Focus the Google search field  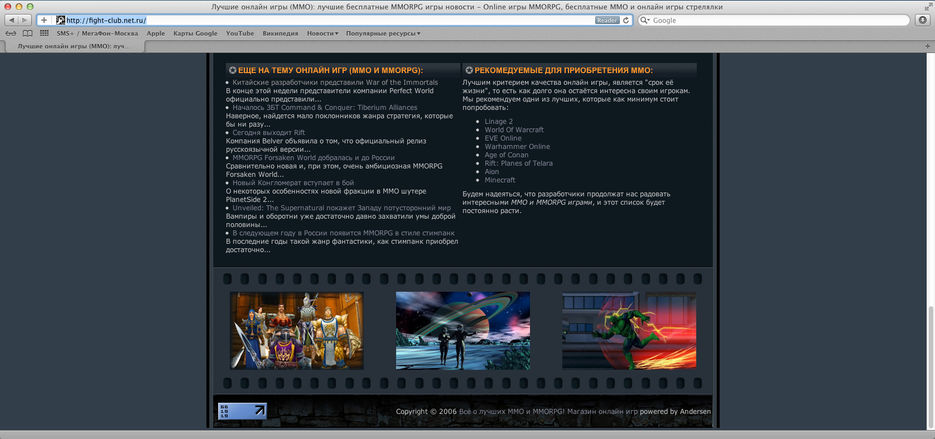click(x=774, y=20)
